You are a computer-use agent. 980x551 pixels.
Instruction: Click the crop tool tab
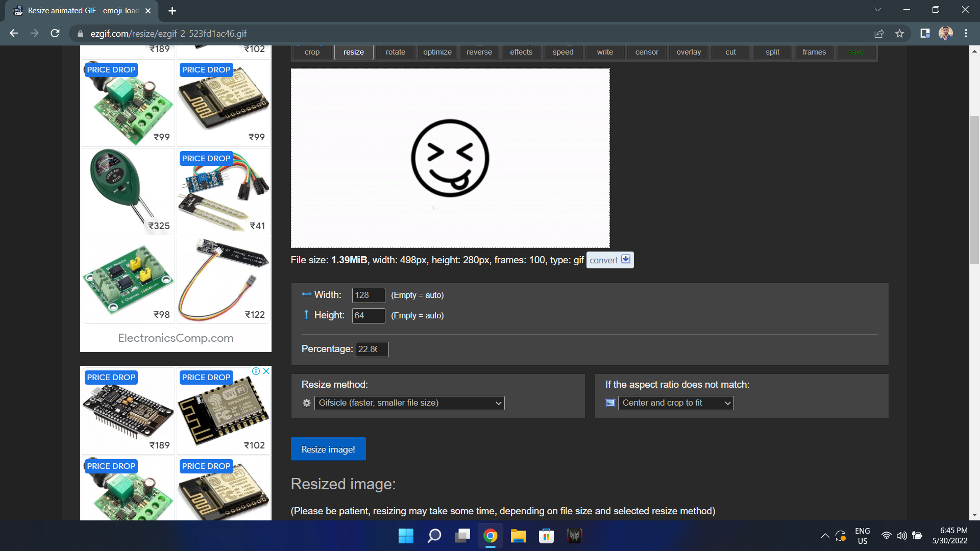pyautogui.click(x=311, y=52)
